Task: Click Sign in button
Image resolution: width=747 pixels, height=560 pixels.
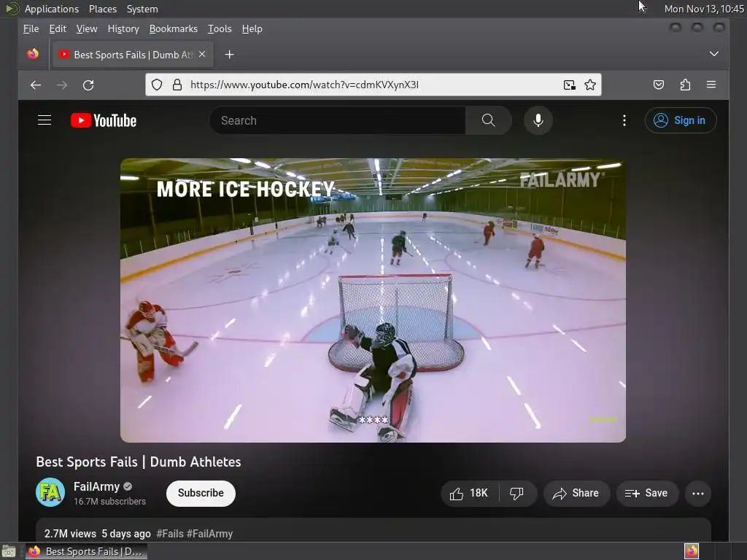Action: coord(681,120)
